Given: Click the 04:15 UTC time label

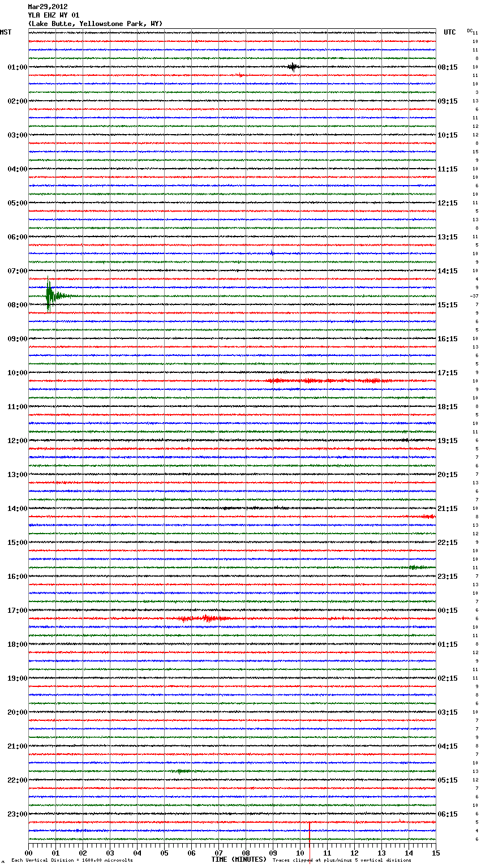Looking at the screenshot, I should tap(448, 746).
